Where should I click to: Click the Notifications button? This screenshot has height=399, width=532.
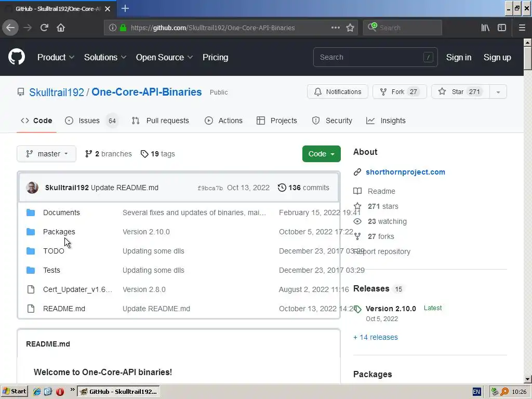[x=338, y=91]
